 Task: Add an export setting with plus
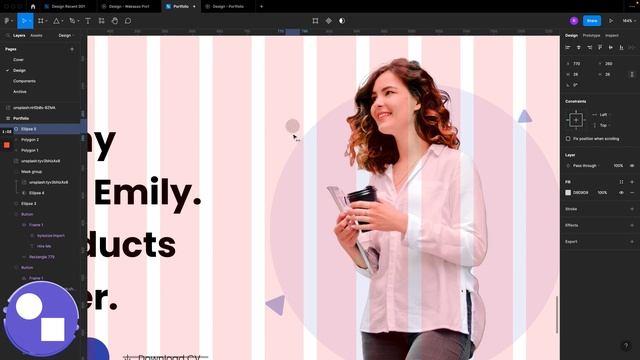tap(632, 242)
